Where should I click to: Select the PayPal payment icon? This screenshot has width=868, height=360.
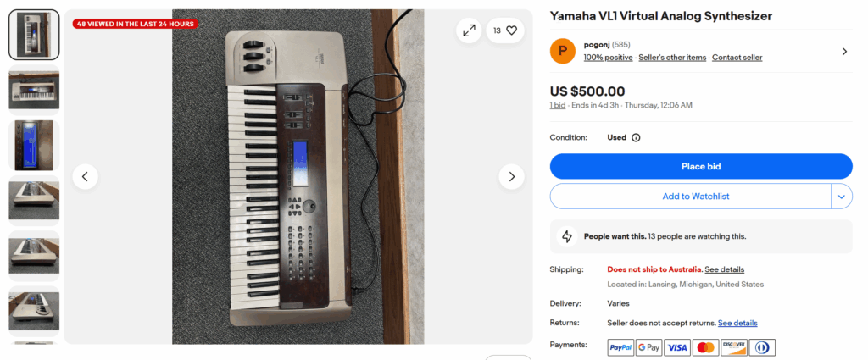[x=621, y=347]
